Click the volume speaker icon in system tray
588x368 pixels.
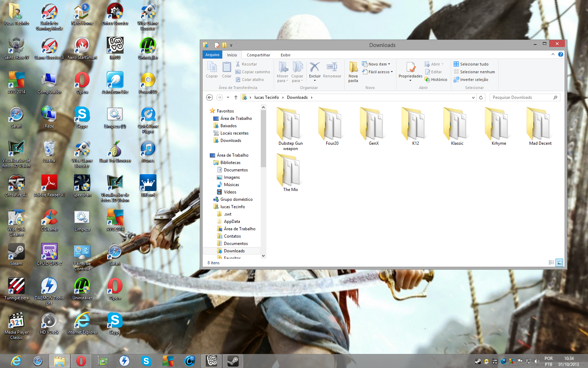pyautogui.click(x=537, y=361)
